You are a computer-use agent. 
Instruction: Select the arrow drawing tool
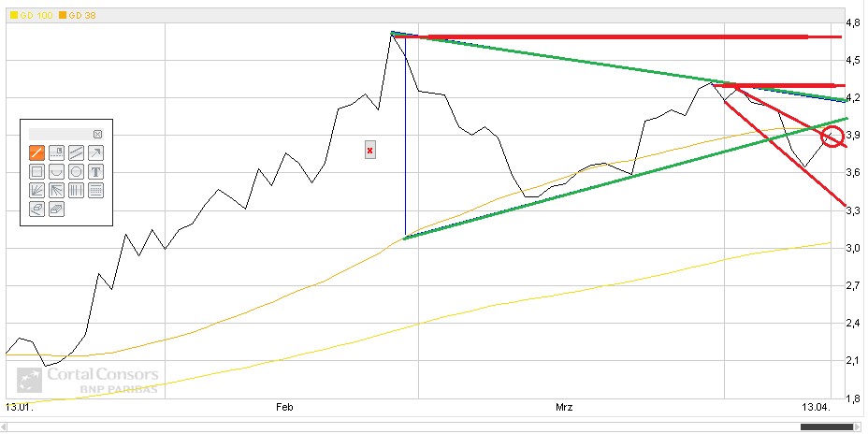[x=95, y=152]
